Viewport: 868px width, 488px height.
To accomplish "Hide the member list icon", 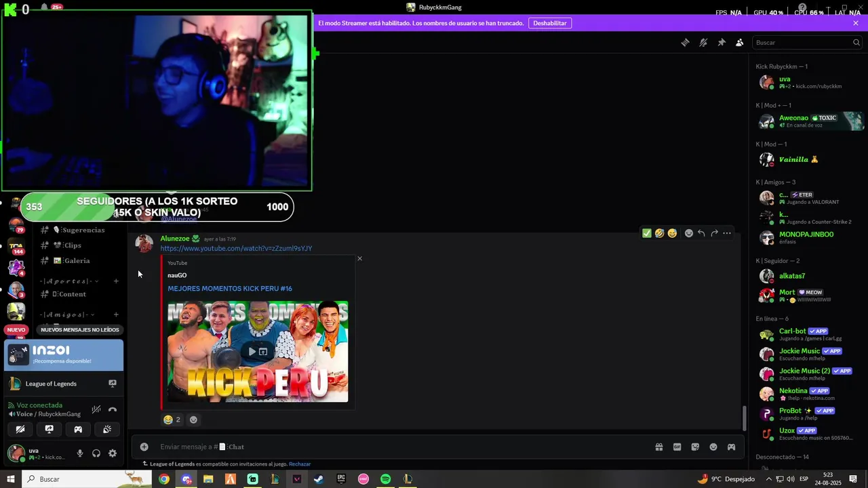I will pos(740,42).
